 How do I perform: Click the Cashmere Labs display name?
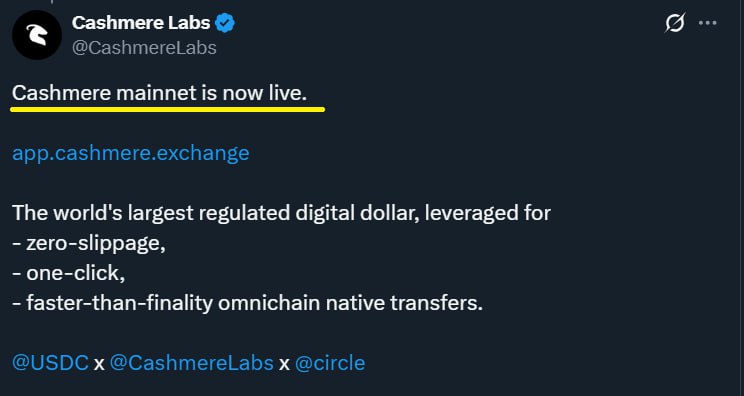click(141, 23)
